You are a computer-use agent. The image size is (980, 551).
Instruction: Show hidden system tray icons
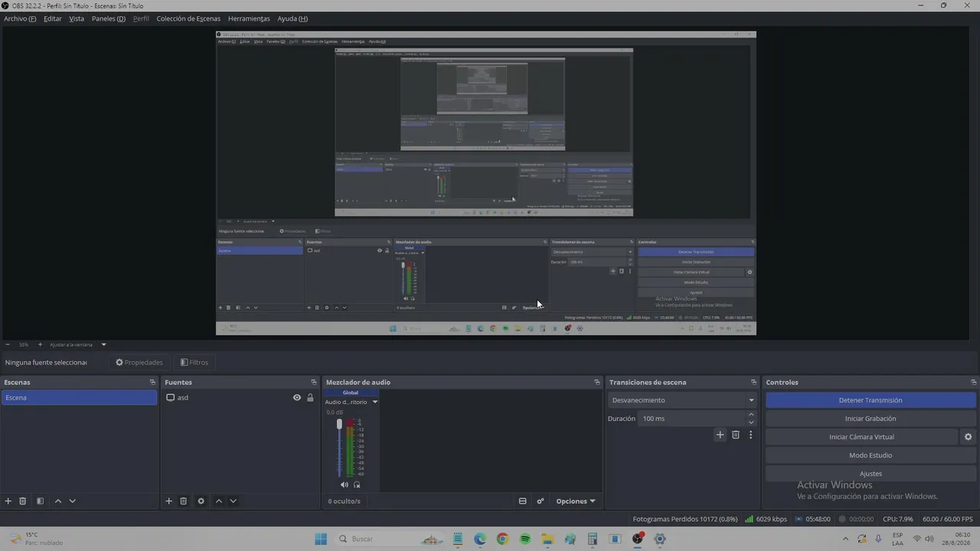click(x=844, y=539)
